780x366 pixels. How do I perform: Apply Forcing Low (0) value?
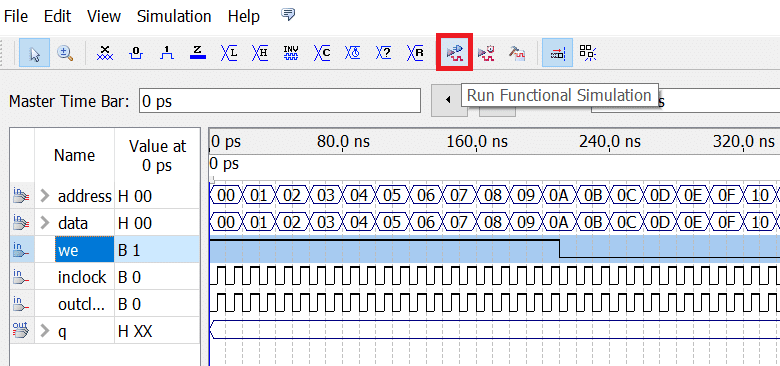point(136,53)
